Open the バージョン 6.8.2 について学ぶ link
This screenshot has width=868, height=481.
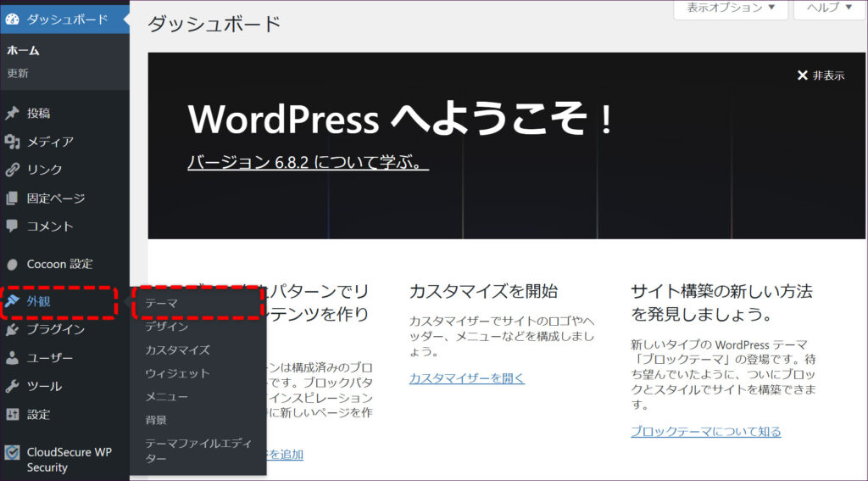click(x=308, y=162)
